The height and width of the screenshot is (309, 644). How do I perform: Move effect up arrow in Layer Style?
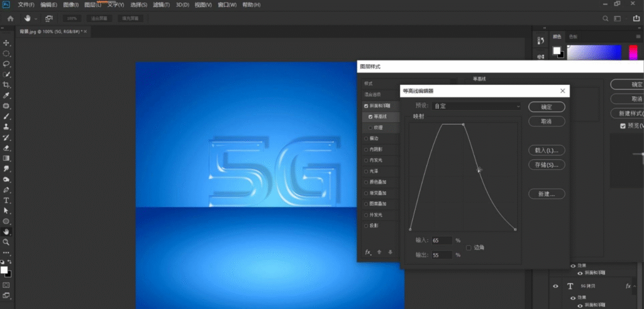pos(379,252)
